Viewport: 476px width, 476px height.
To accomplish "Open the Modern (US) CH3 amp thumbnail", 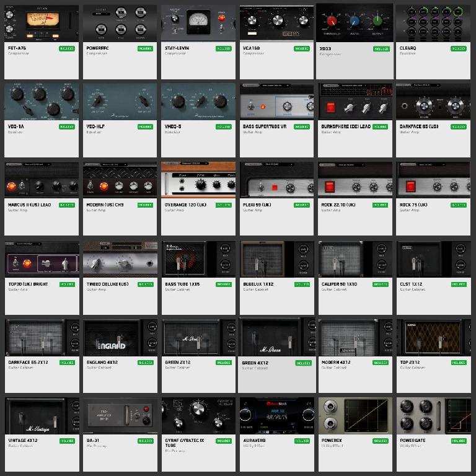I will pos(120,180).
